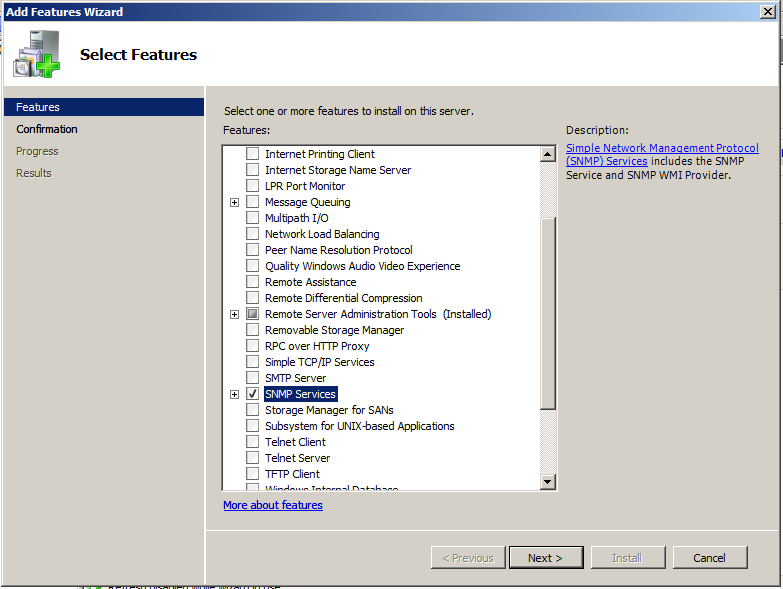Expand the Message Queuing tree node
Viewport: 783px width, 589px height.
(x=234, y=202)
